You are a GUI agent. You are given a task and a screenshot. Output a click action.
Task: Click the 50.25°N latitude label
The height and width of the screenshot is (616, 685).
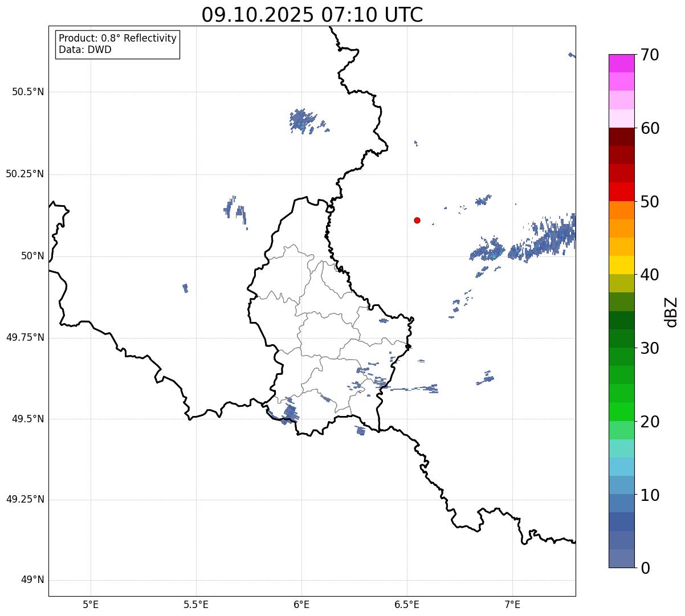point(25,174)
